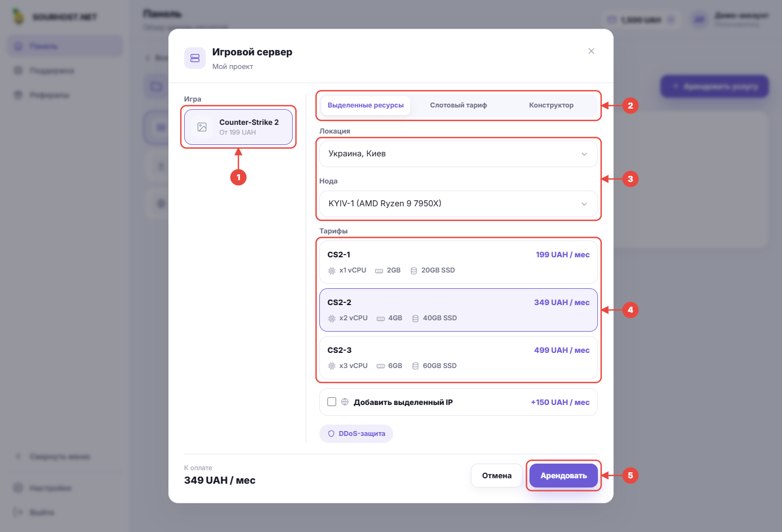Click the server icon beside Игровой сервер title
This screenshot has width=782, height=532.
tap(195, 58)
